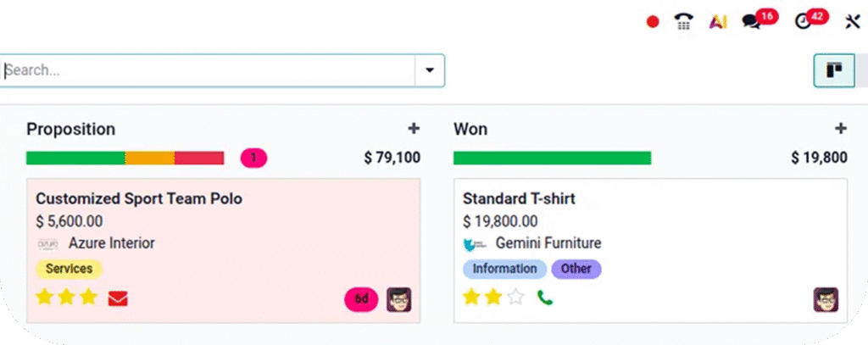The image size is (868, 345).
Task: Select the Proposition stage header
Action: pos(70,130)
